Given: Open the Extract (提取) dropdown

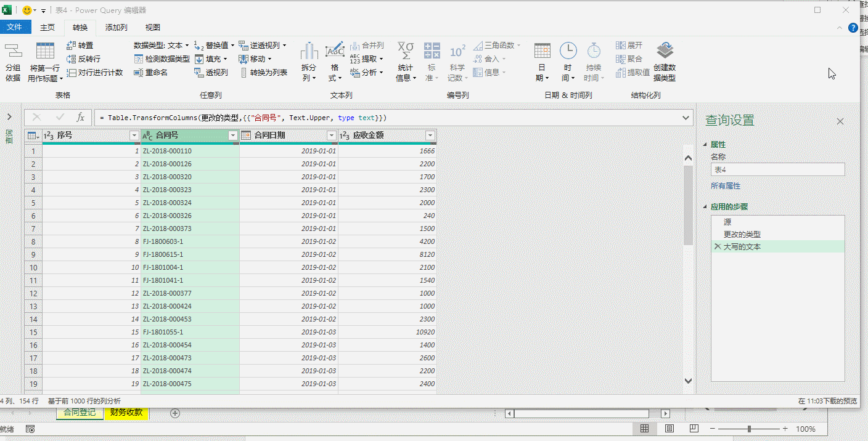Looking at the screenshot, I should [367, 59].
